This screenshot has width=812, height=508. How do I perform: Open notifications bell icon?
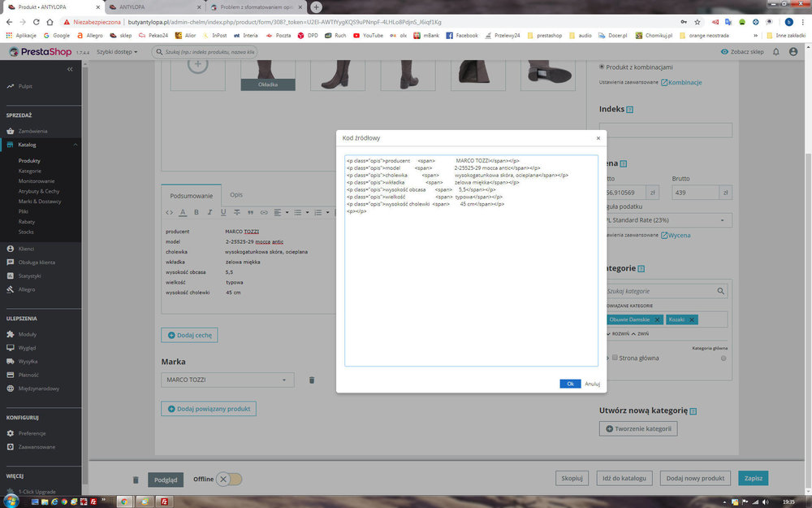pos(775,52)
